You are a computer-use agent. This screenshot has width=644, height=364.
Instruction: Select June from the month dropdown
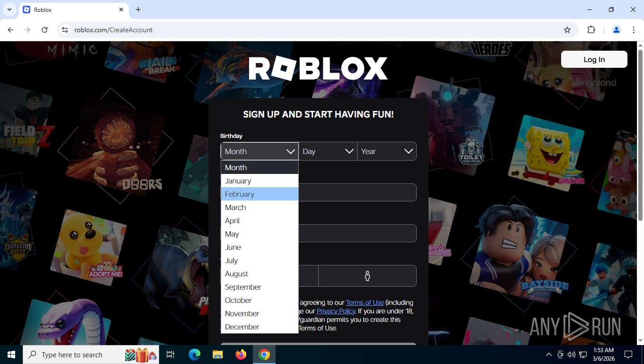click(x=259, y=247)
